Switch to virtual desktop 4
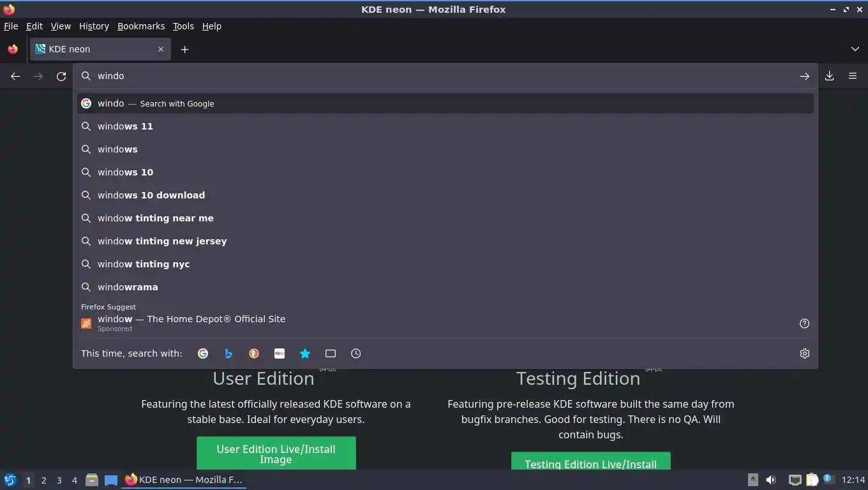The height and width of the screenshot is (490, 868). [74, 480]
